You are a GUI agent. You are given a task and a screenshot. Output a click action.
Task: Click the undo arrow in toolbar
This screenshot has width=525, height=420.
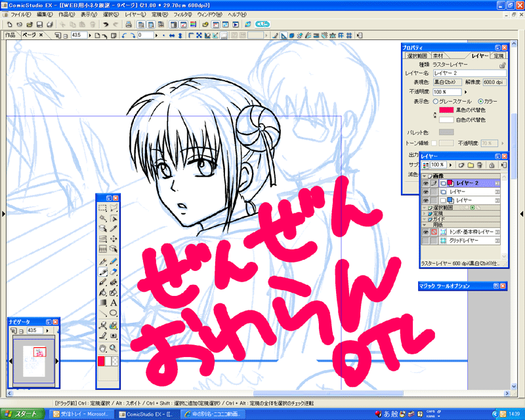(106, 24)
